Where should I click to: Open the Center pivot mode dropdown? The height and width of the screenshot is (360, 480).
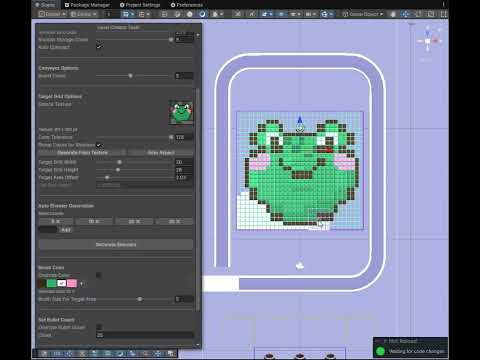coord(53,14)
